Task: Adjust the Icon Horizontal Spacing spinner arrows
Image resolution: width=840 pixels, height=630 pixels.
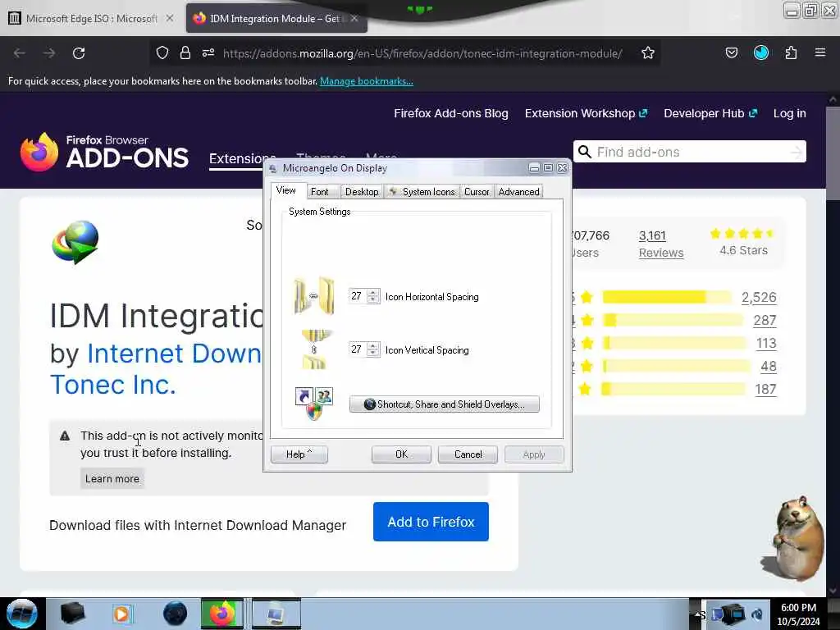Action: pyautogui.click(x=373, y=296)
